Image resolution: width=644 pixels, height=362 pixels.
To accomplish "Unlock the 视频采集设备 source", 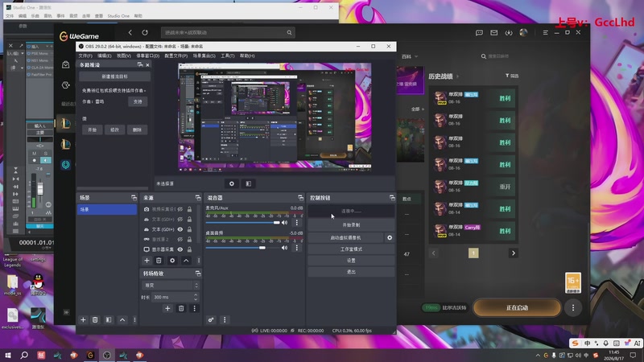I will click(x=189, y=209).
